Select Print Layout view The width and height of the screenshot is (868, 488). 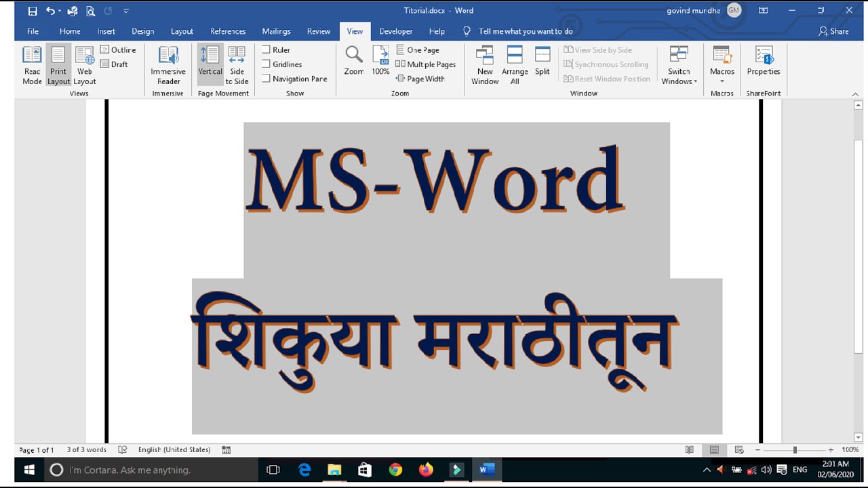(x=58, y=66)
